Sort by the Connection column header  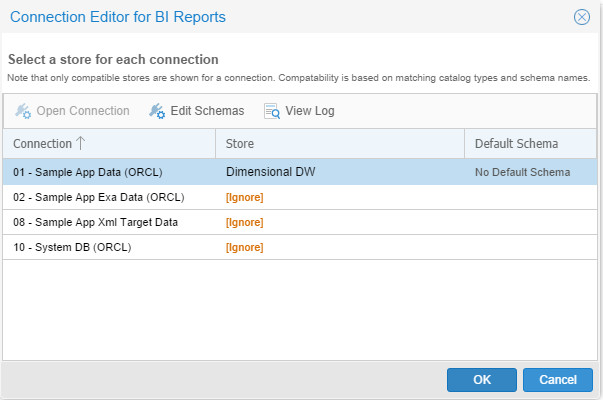pos(109,143)
